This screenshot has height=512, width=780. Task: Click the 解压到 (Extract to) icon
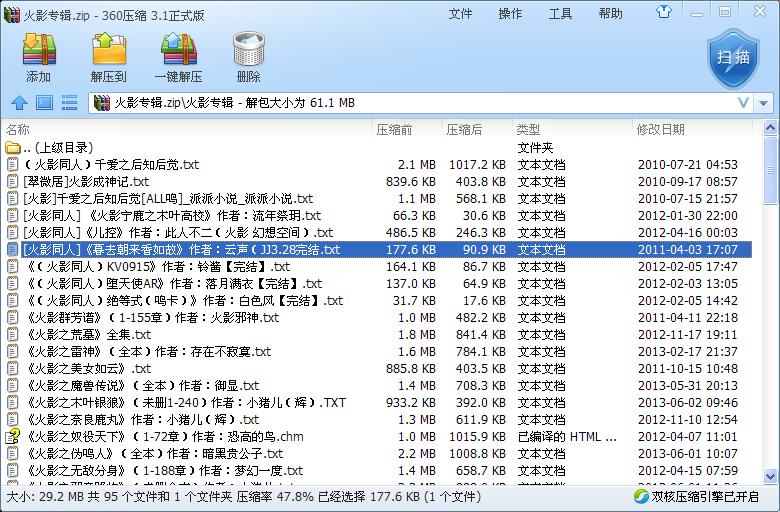pyautogui.click(x=108, y=56)
